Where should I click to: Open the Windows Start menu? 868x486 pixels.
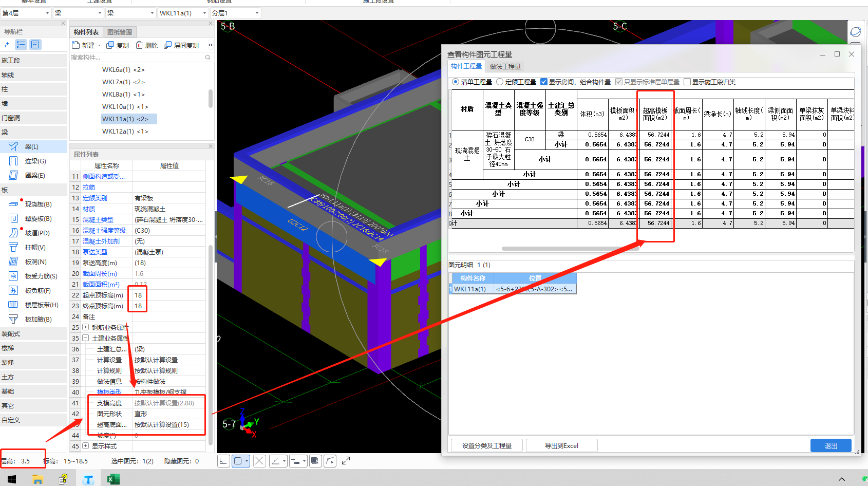pyautogui.click(x=12, y=479)
